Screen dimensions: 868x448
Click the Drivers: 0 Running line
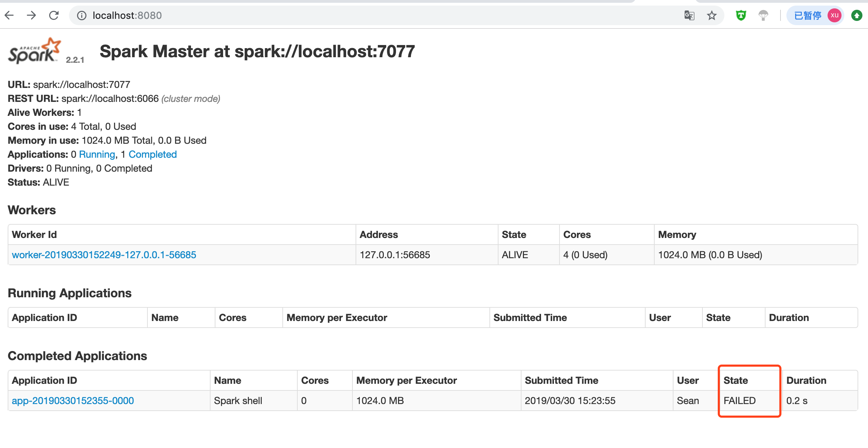click(x=80, y=168)
